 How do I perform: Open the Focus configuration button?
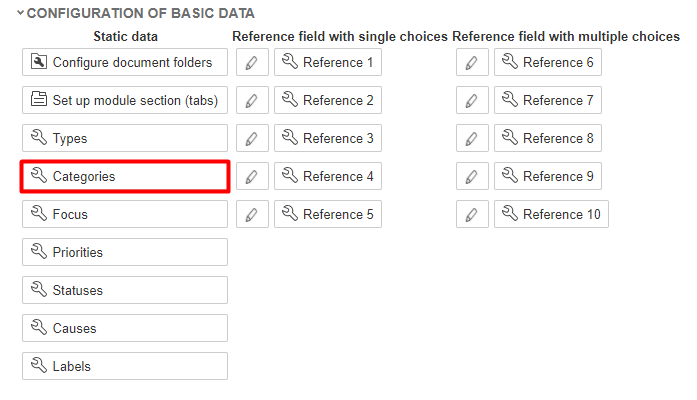(125, 215)
